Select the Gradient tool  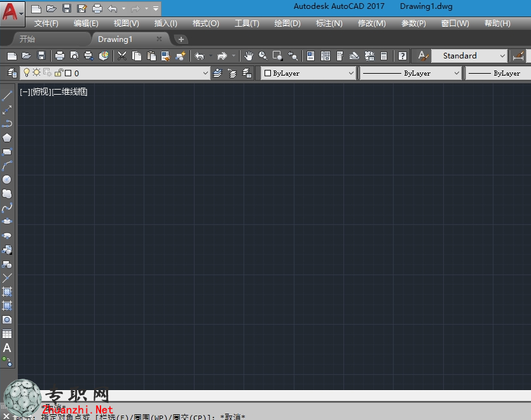click(x=7, y=306)
